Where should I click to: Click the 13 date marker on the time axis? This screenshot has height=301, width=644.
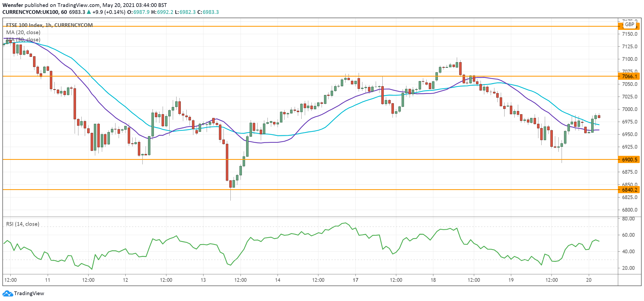(x=203, y=280)
